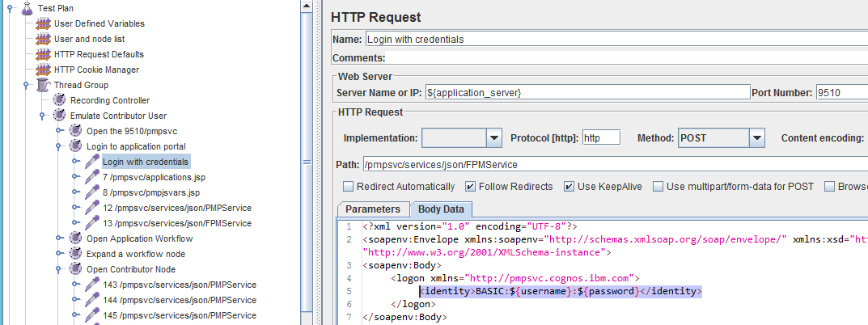
Task: Collapse the Emulate Contributor User node
Action: (42, 116)
